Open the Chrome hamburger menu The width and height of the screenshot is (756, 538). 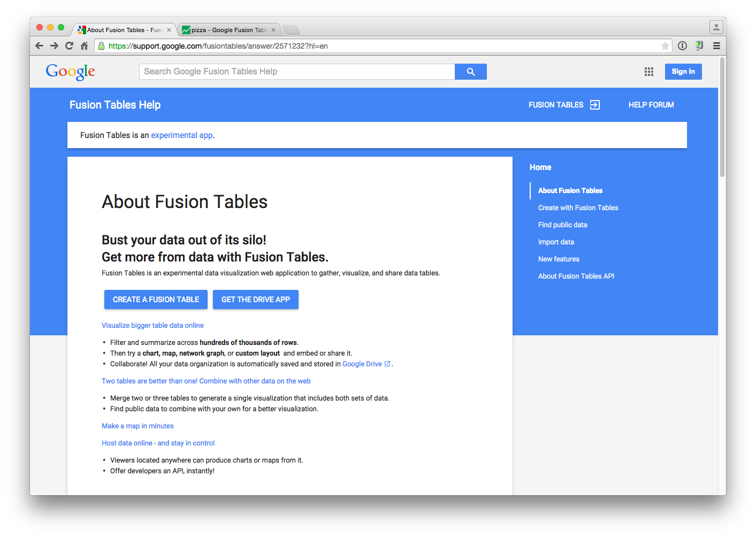(x=716, y=46)
